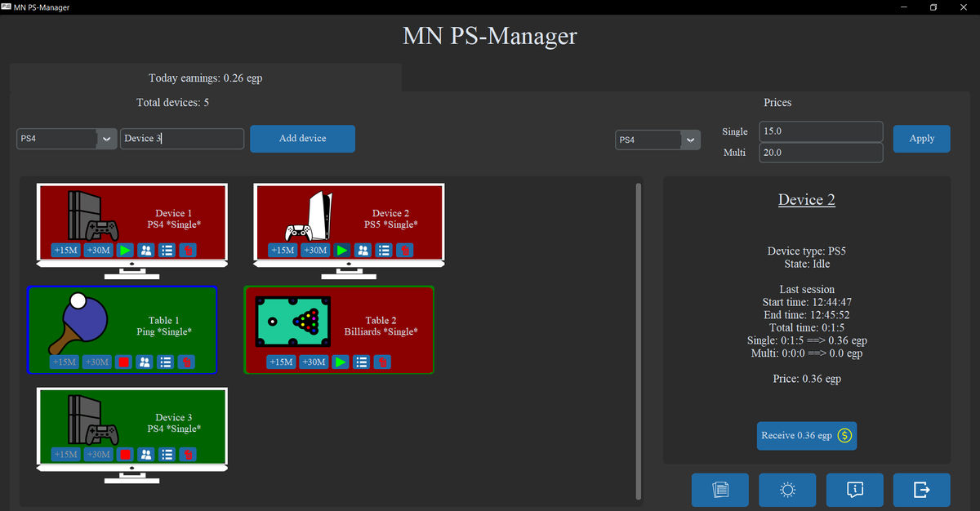Click the 'Price: 0.36 egp' text
Viewport: 980px width, 511px height.
[807, 379]
